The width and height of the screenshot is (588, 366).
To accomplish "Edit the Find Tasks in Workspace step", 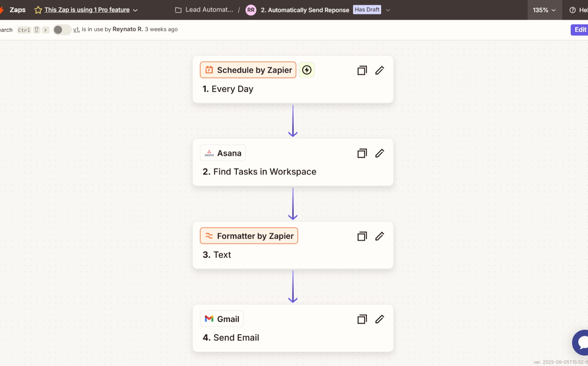I will pos(380,153).
